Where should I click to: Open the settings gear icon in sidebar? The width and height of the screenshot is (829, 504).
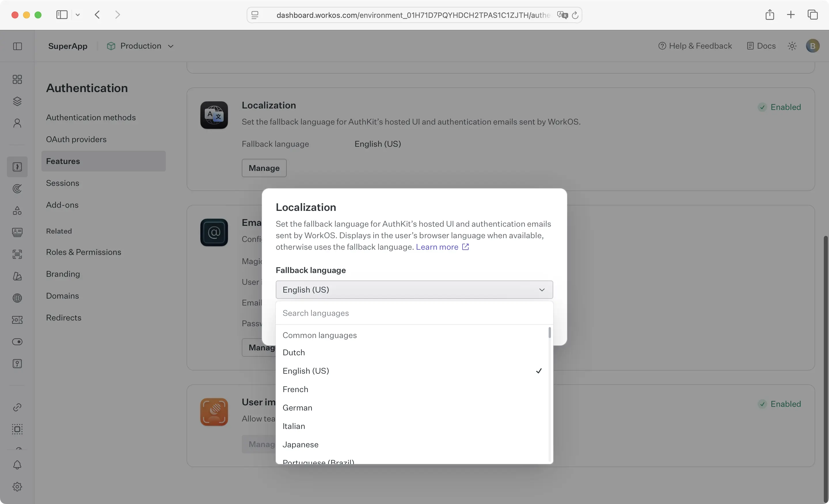point(17,486)
